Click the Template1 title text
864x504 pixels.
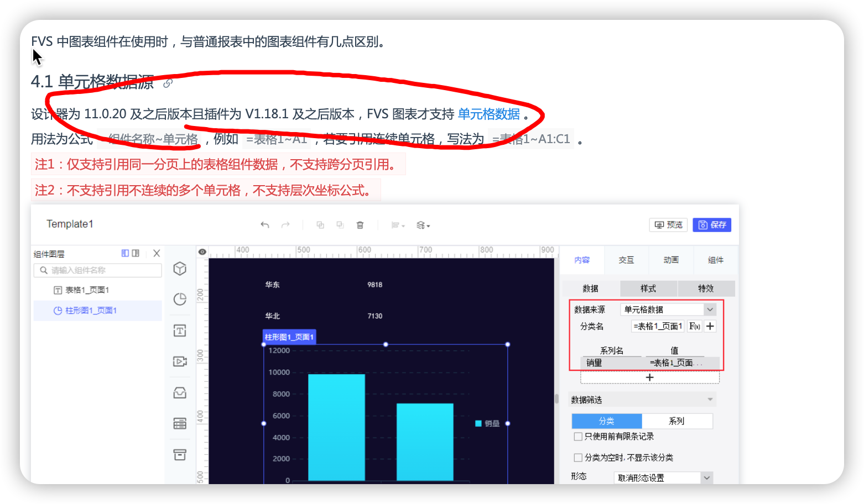pos(70,224)
